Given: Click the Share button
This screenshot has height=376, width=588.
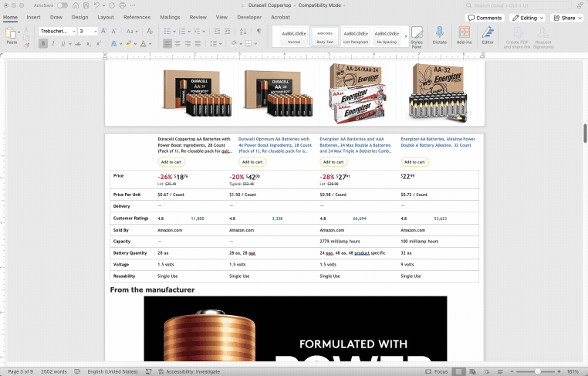Looking at the screenshot, I should [567, 18].
